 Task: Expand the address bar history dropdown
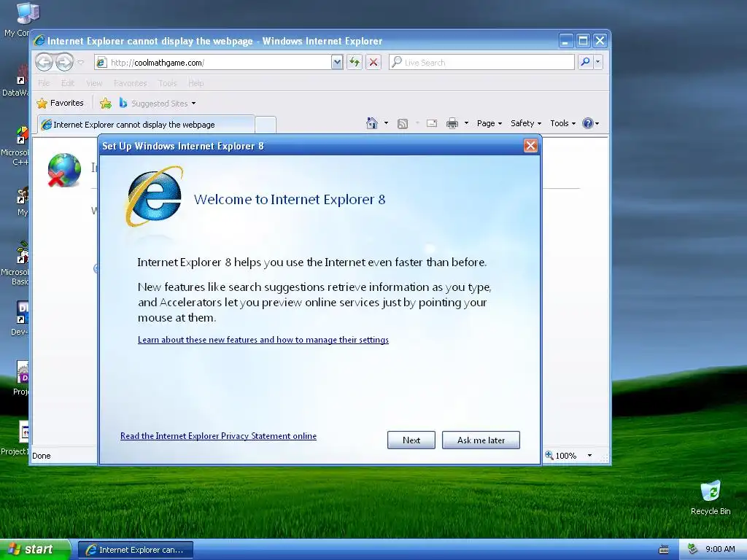[337, 63]
